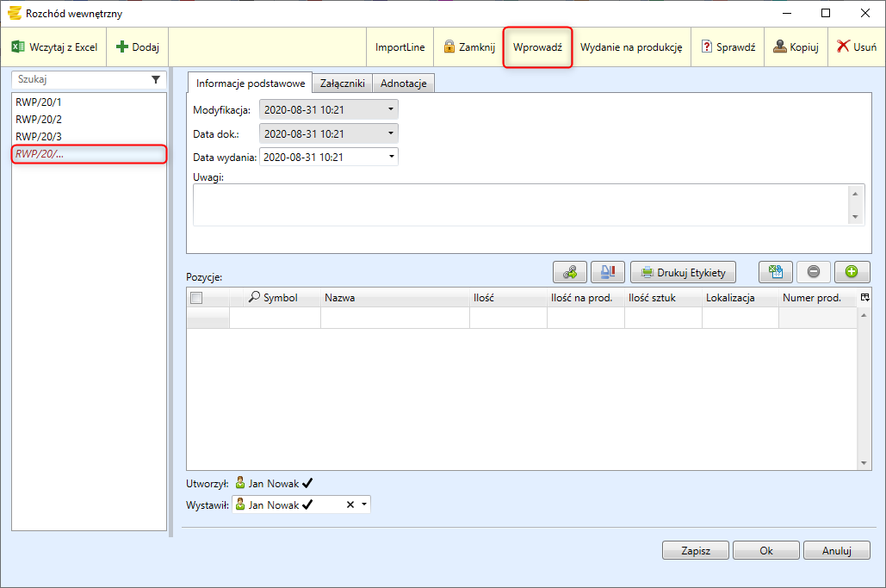Open the Adnotacje tab
The image size is (886, 588).
[x=404, y=84]
